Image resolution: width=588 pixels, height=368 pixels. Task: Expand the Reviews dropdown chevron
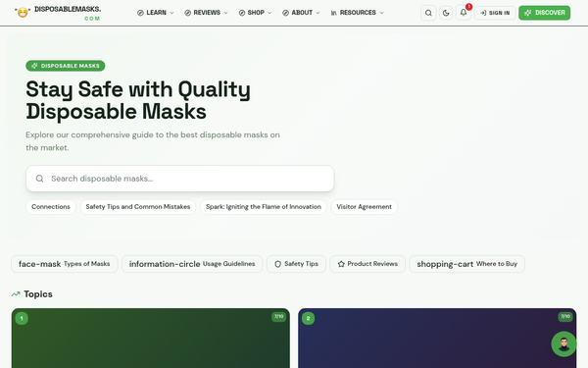click(x=225, y=13)
